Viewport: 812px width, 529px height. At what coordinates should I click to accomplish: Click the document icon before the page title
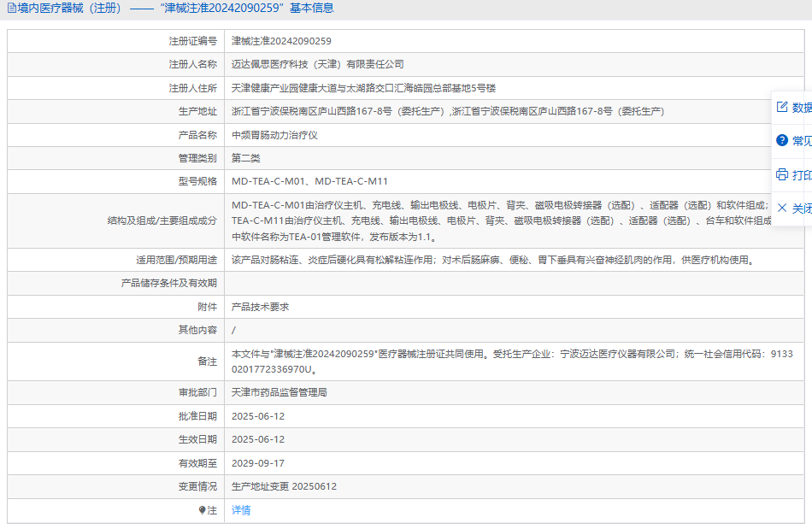coord(11,9)
